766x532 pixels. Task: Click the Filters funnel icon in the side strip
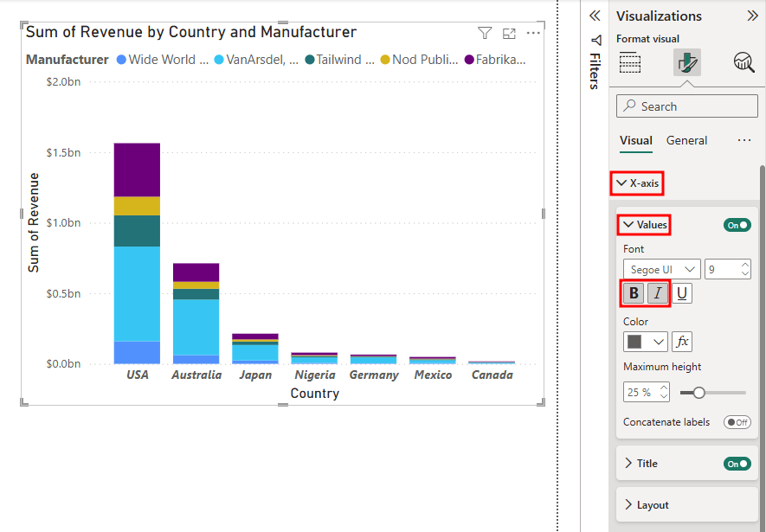click(595, 40)
